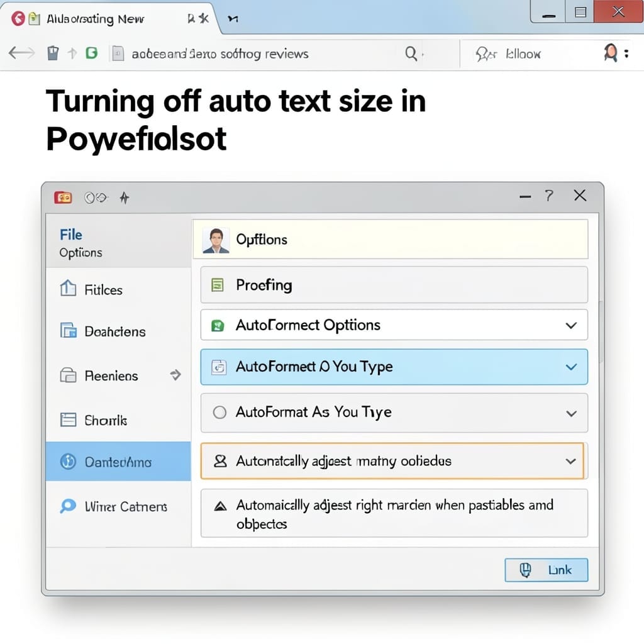Click the Opftions header row with avatar
This screenshot has width=644, height=644.
391,239
